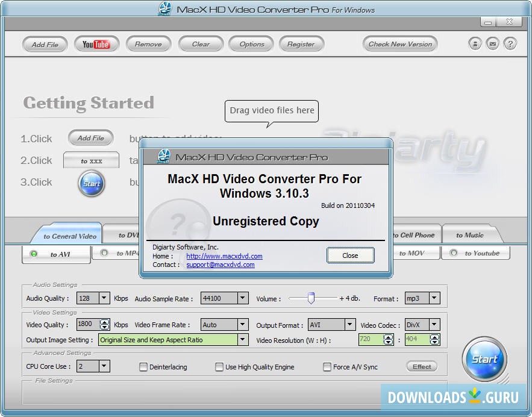Switch to the 'to General Video' tab
This screenshot has width=532, height=417.
69,236
